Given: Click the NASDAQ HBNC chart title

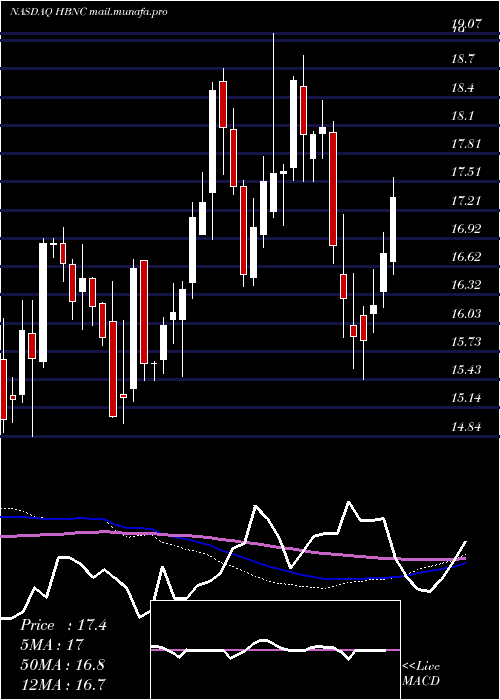Looking at the screenshot, I should click(88, 12).
